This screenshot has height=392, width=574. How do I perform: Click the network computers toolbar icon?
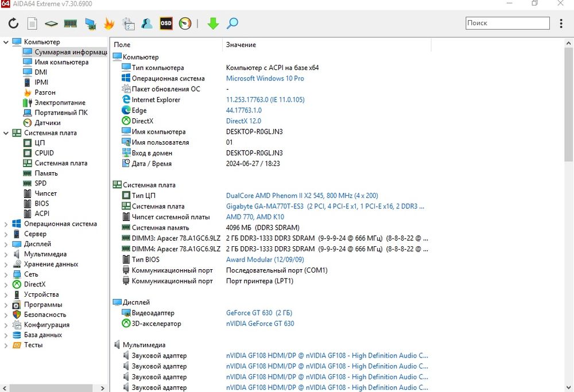(90, 24)
